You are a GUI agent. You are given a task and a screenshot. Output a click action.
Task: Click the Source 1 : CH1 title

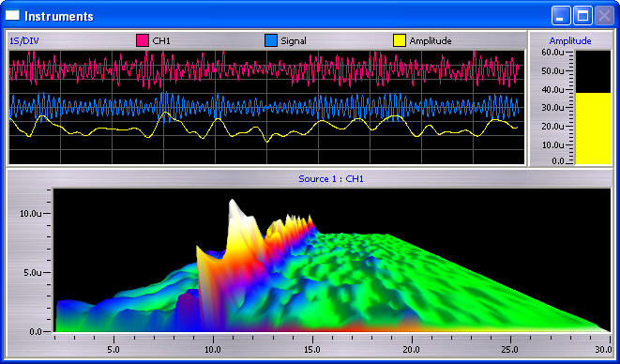pyautogui.click(x=331, y=179)
